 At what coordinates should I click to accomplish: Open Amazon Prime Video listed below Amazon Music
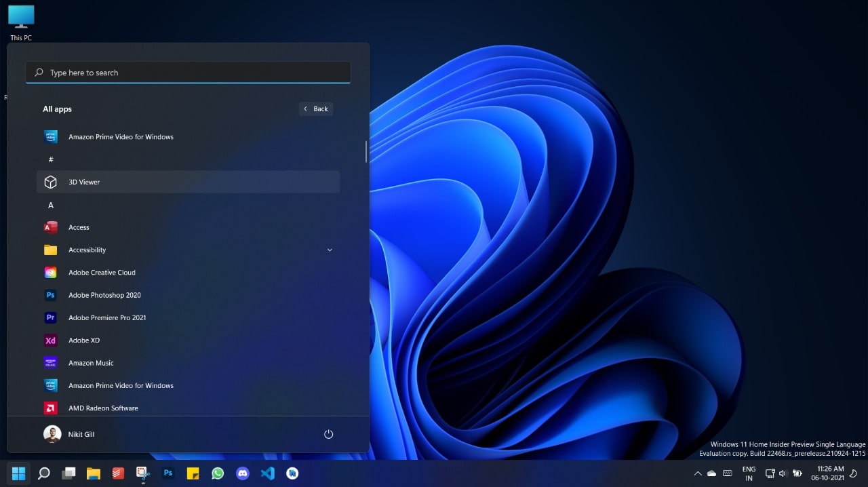(x=188, y=385)
